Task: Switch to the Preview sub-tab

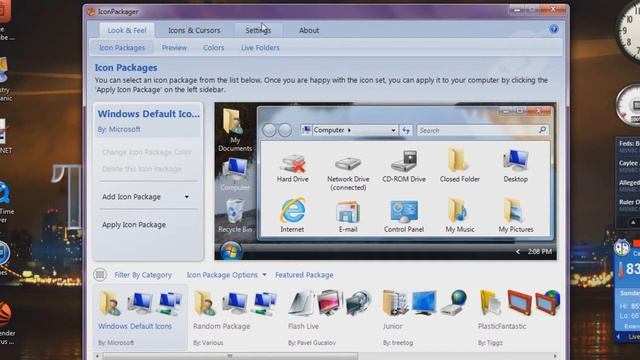Action: 174,48
